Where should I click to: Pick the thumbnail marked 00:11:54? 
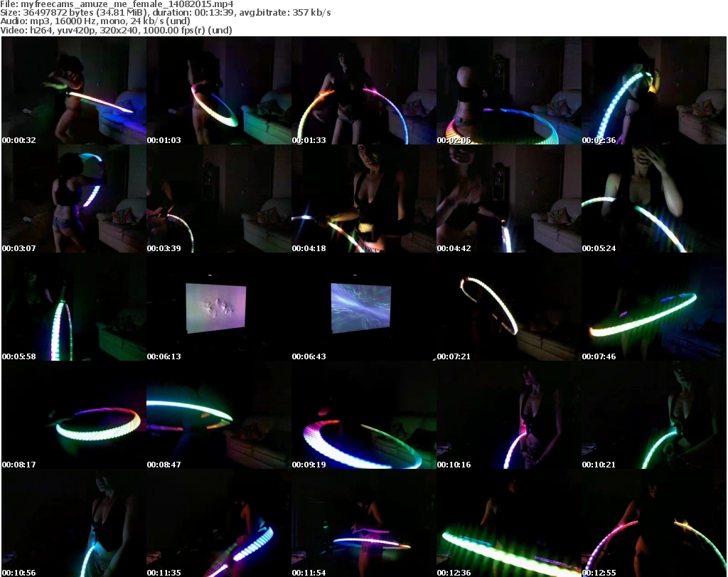click(x=363, y=523)
